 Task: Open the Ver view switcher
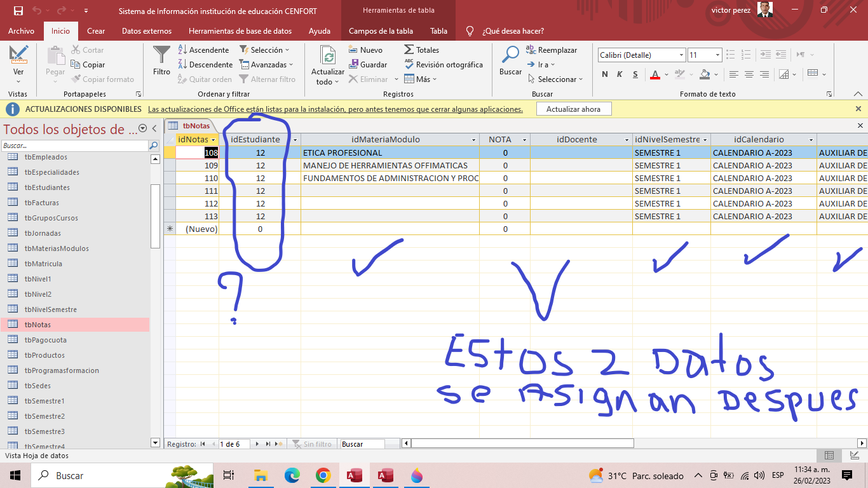pyautogui.click(x=18, y=64)
